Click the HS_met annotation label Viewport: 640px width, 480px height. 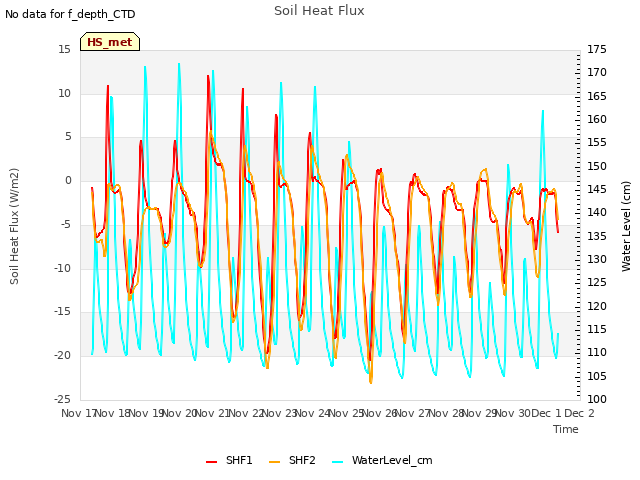[110, 42]
